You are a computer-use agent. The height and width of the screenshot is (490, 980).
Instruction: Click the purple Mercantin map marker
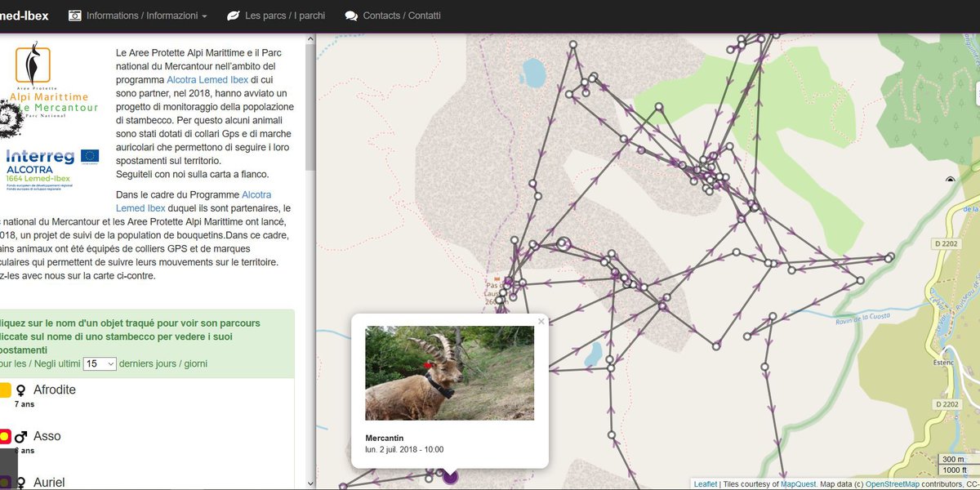pyautogui.click(x=450, y=476)
